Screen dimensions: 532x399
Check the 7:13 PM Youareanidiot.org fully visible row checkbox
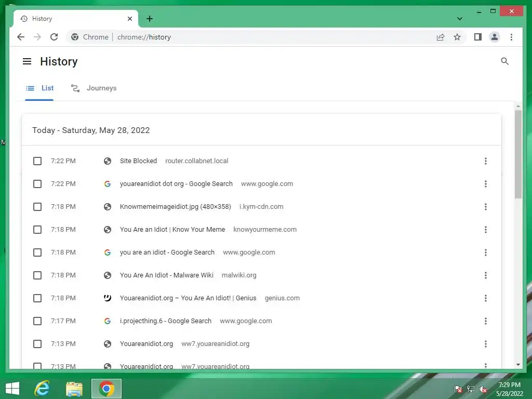[37, 344]
